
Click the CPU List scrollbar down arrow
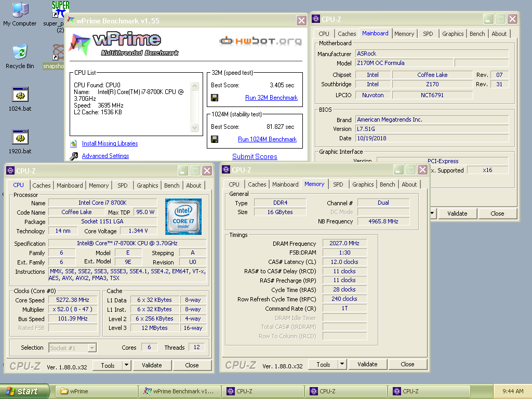[x=194, y=128]
